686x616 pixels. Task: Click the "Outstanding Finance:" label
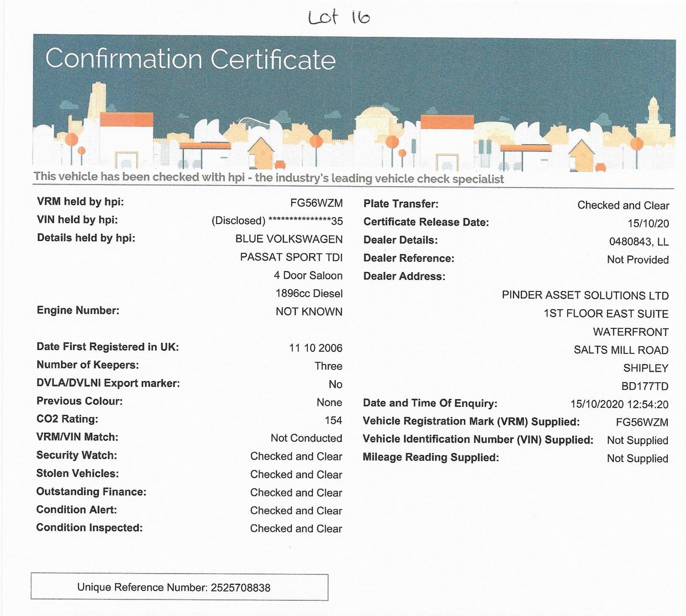[x=91, y=492]
